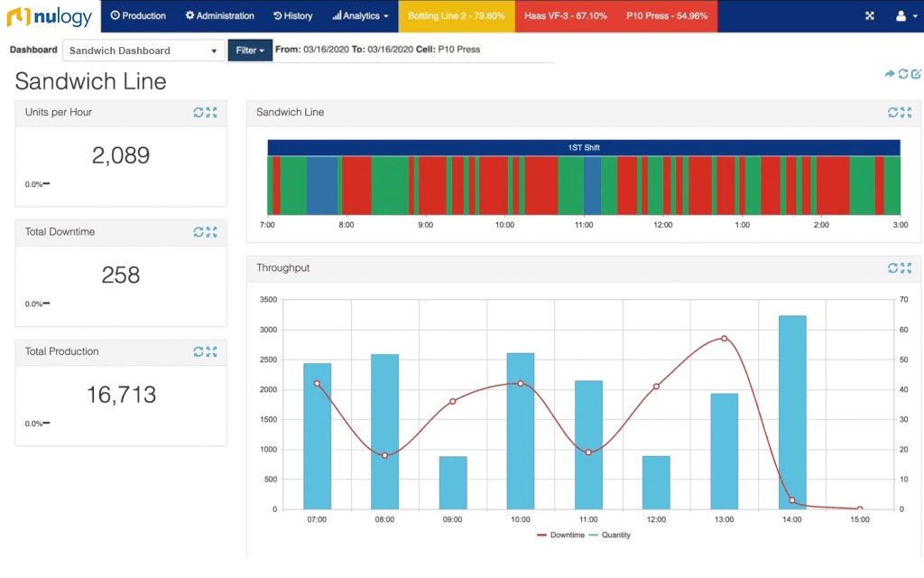Click the 12:00 quantity bar
The width and height of the screenshot is (924, 578).
[657, 482]
